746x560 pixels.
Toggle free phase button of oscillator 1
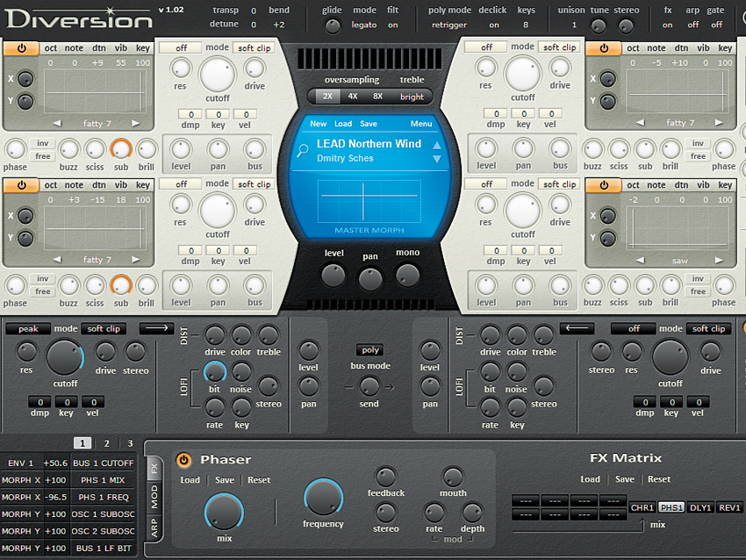click(42, 156)
